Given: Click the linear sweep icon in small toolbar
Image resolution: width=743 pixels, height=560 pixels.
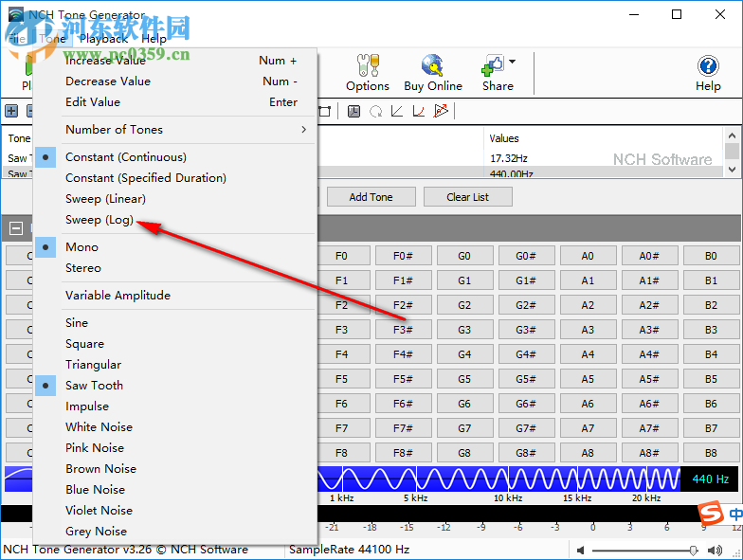Looking at the screenshot, I should pos(397,111).
